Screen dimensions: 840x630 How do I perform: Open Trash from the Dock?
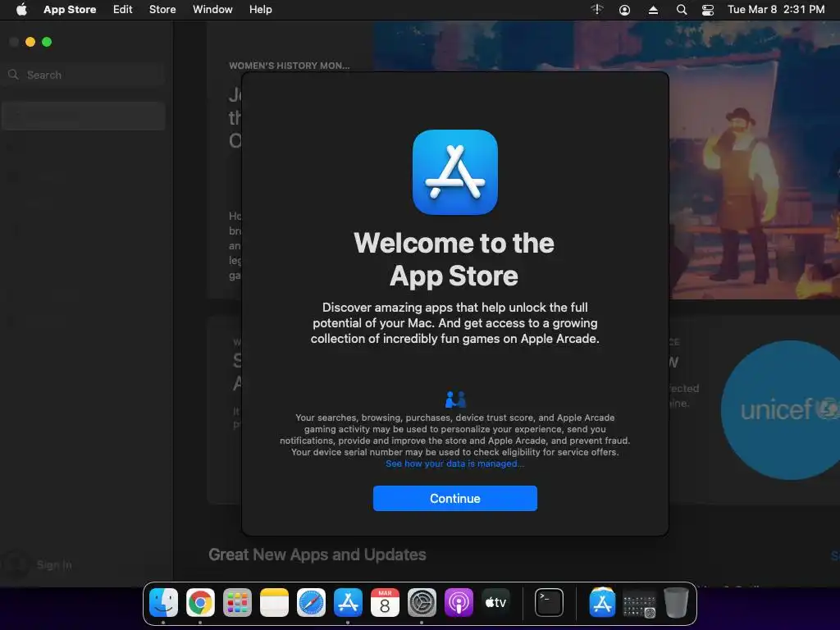click(676, 603)
